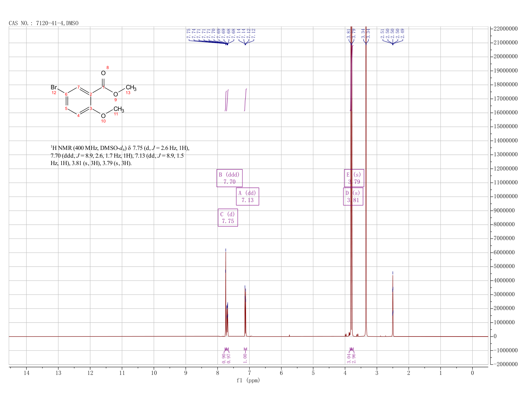
Task: Select the E (s) 3.79 multiplet box
Action: tap(354, 178)
